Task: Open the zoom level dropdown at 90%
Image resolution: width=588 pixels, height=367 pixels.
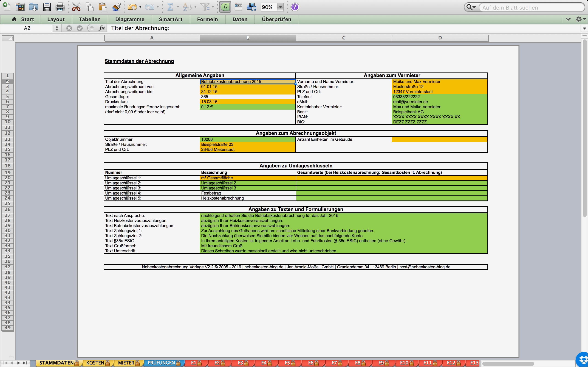Action: pos(280,7)
